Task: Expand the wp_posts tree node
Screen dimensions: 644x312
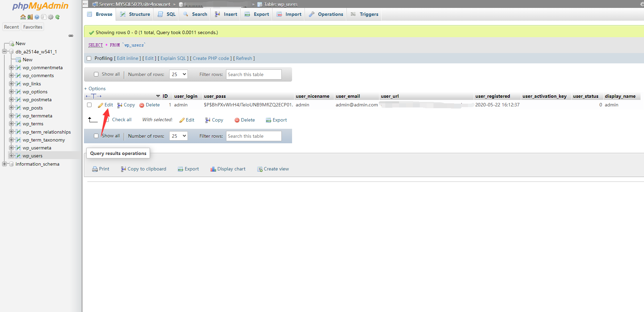Action: pos(11,108)
